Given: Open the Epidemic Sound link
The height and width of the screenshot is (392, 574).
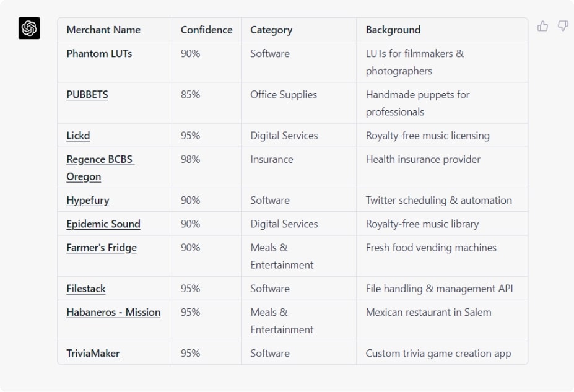Looking at the screenshot, I should pyautogui.click(x=103, y=224).
